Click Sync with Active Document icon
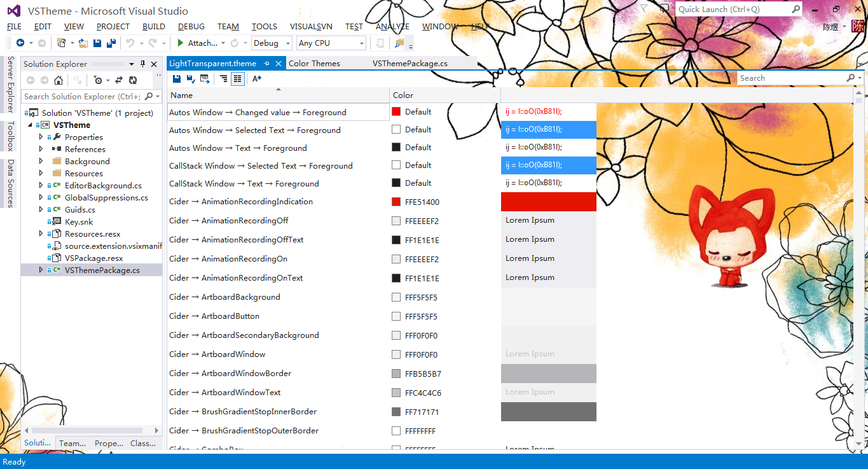Screen dimensions: 868x469 (x=119, y=80)
